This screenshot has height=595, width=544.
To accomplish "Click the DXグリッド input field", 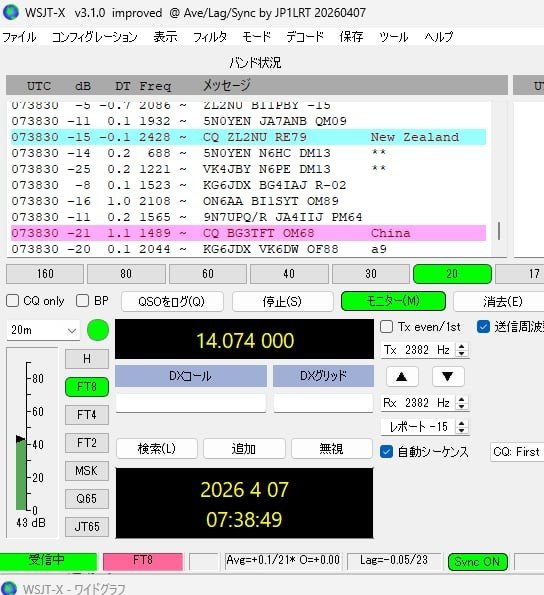I will 323,403.
